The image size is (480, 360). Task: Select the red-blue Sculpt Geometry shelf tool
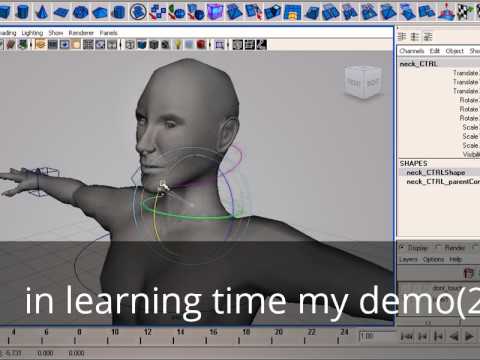pyautogui.click(x=446, y=12)
